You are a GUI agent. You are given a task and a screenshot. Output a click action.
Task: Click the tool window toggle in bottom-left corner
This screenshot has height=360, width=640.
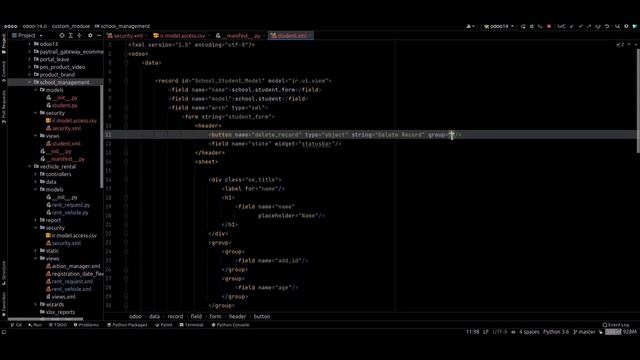click(4, 332)
